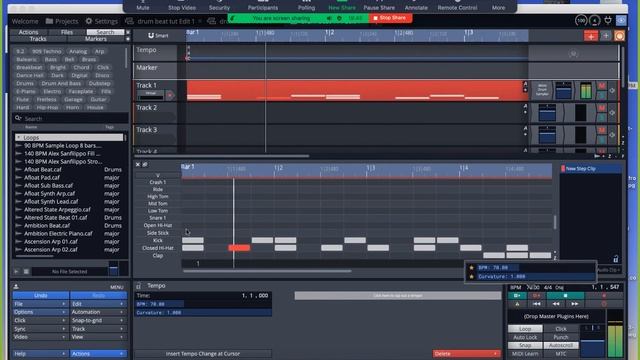
Task: Toggle the Loop button
Action: (x=525, y=329)
